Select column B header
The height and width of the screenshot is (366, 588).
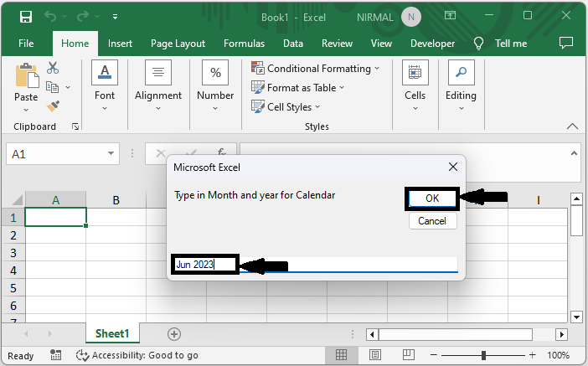point(116,200)
